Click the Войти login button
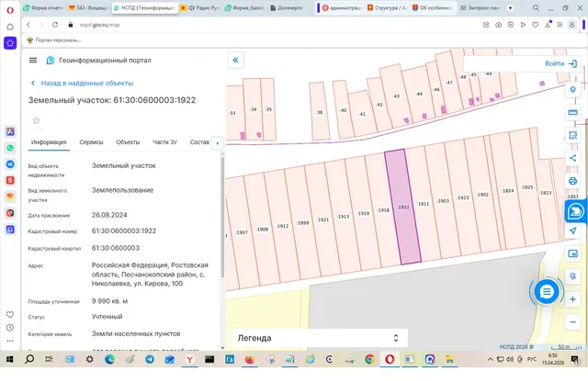The image size is (588, 381). point(560,63)
